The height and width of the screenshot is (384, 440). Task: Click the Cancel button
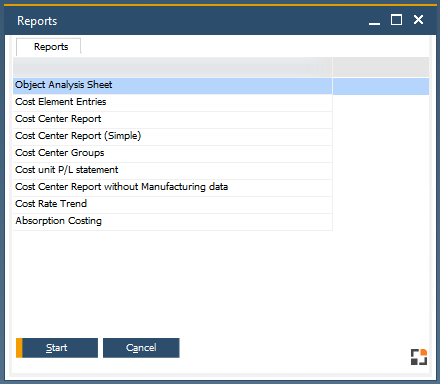click(141, 348)
